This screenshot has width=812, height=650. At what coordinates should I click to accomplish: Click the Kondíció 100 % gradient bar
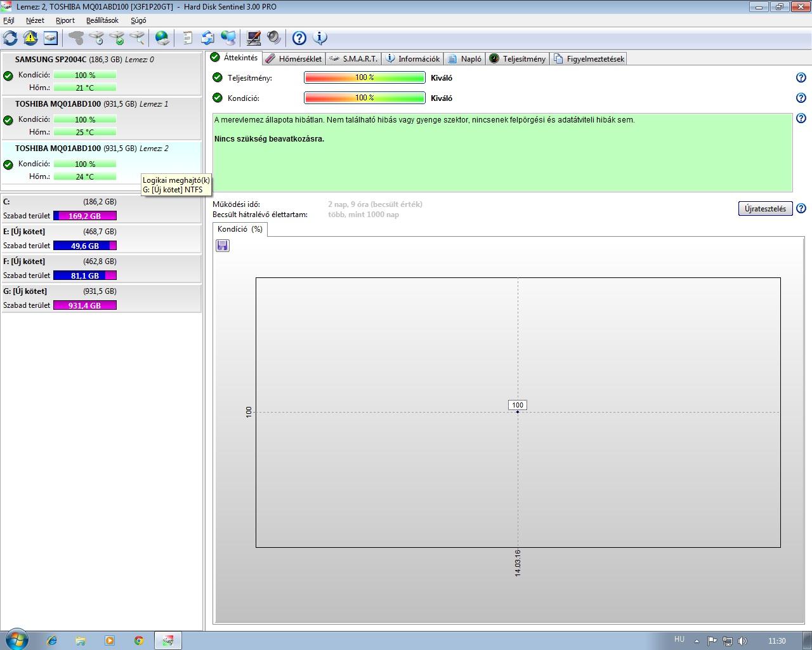[365, 98]
